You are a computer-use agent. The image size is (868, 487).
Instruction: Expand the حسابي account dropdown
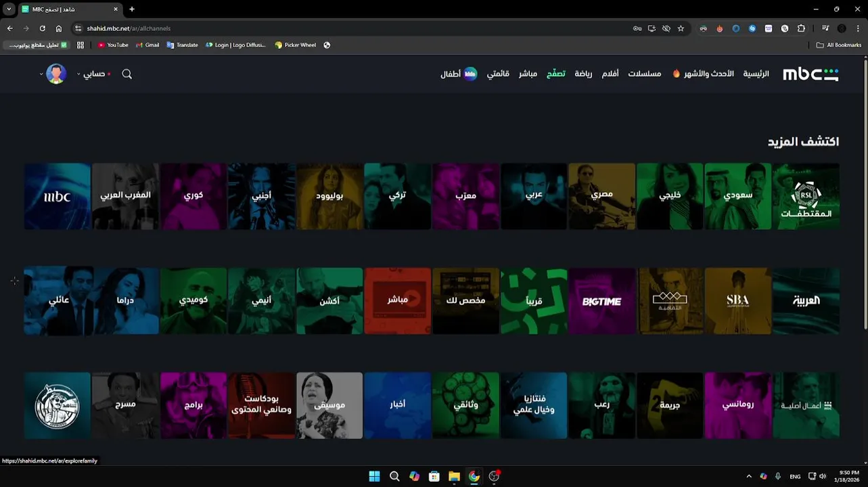click(93, 74)
